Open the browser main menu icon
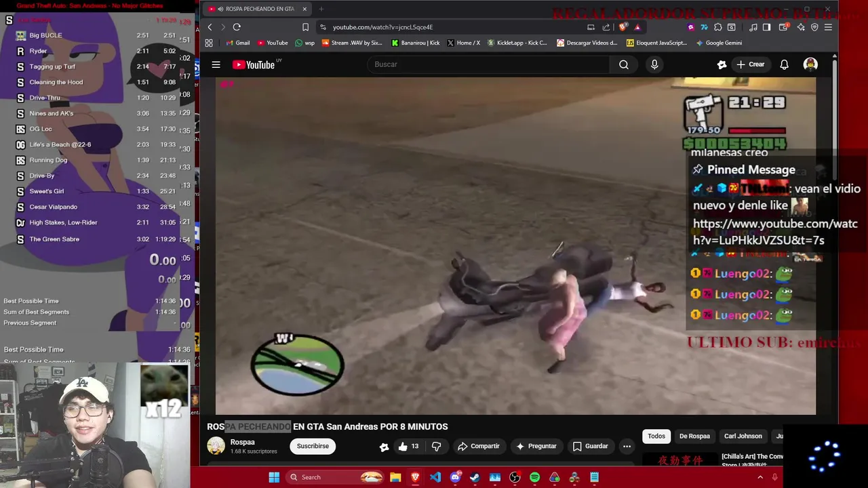The width and height of the screenshot is (868, 488). tap(828, 27)
